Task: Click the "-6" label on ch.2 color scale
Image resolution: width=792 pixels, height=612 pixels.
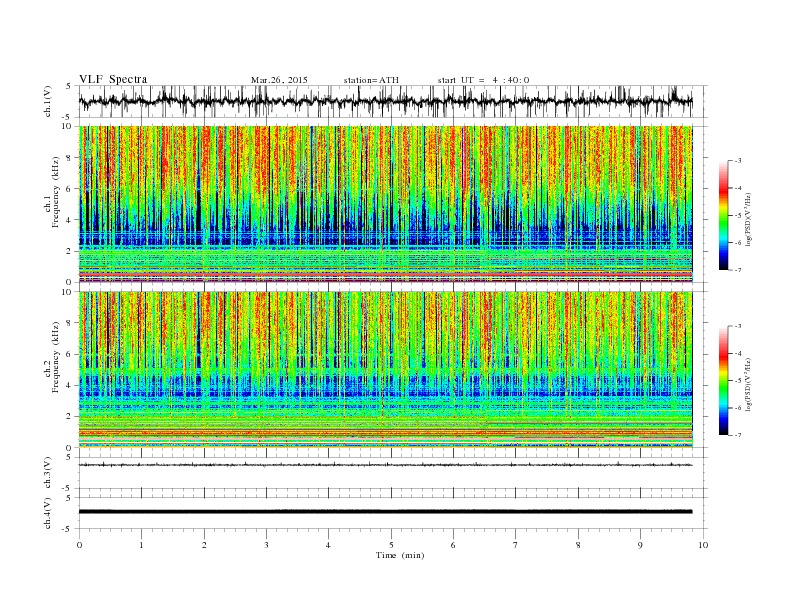Action: (x=738, y=408)
